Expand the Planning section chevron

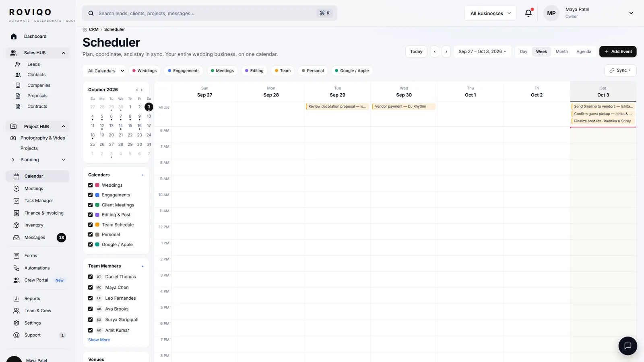point(63,160)
